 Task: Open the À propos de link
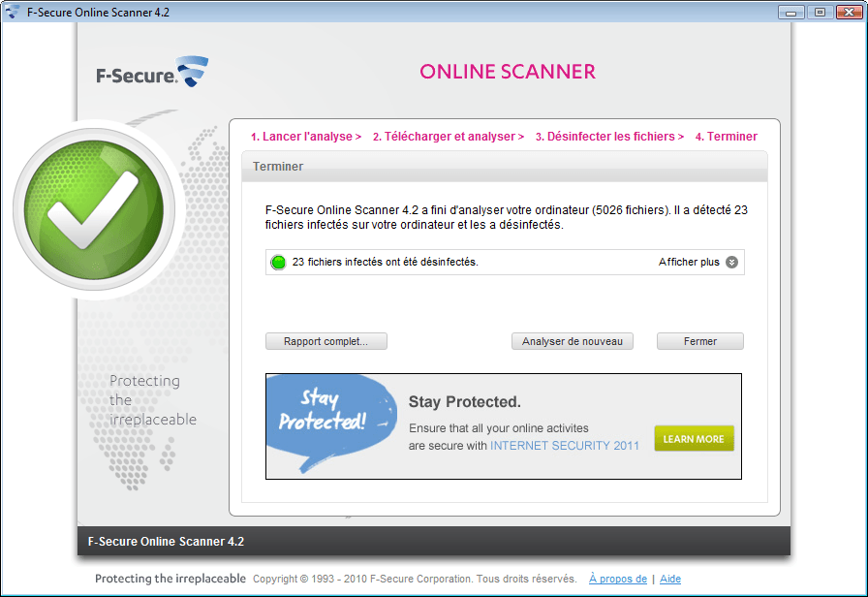pos(618,579)
